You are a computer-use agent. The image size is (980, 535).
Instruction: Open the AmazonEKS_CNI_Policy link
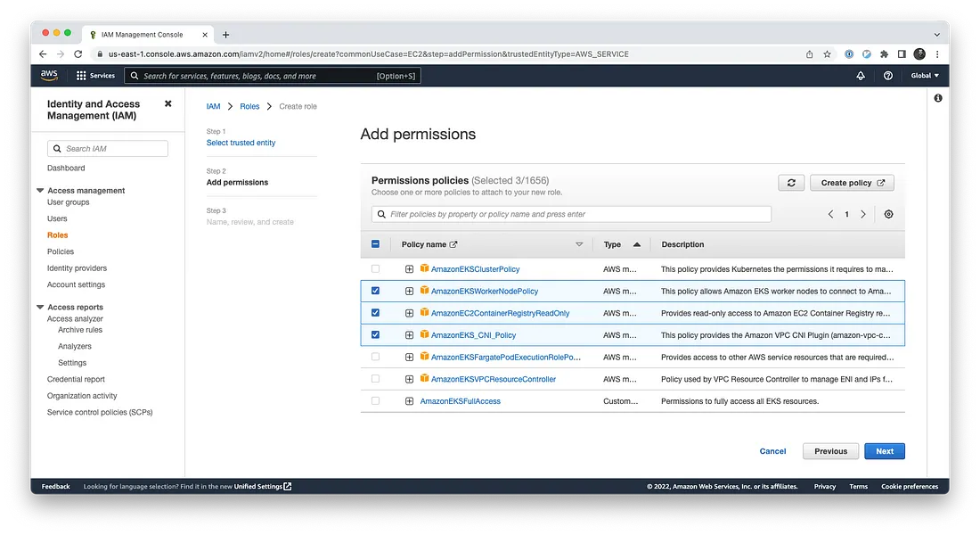(x=473, y=335)
